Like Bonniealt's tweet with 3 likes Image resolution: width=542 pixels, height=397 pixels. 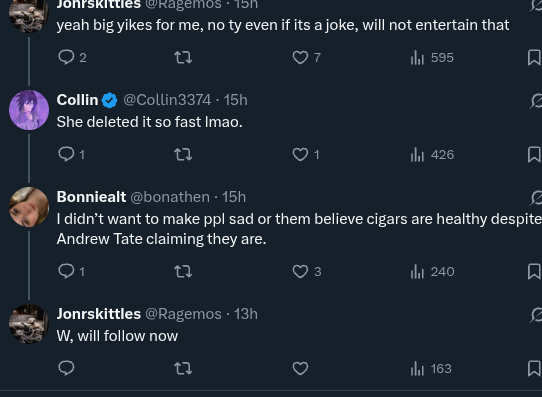point(307,272)
